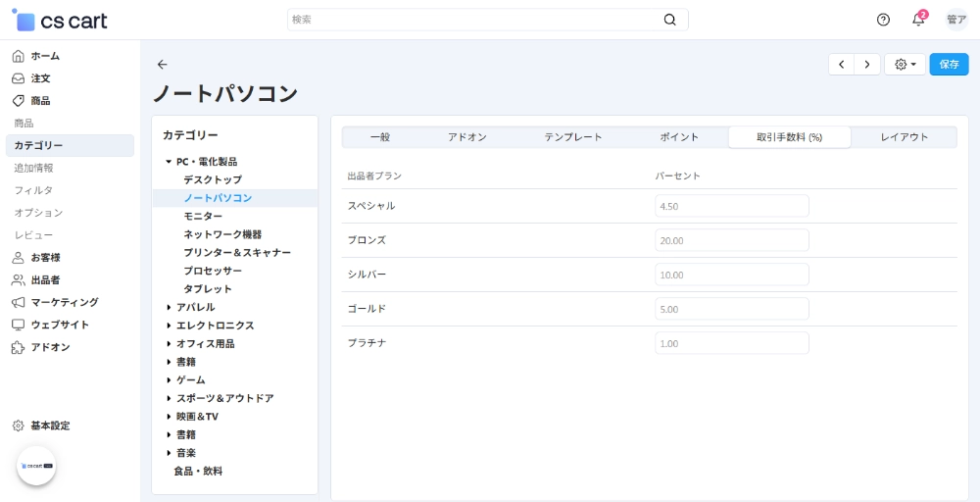Click the ブロンズ percent input field
The width and height of the screenshot is (980, 502).
click(731, 240)
